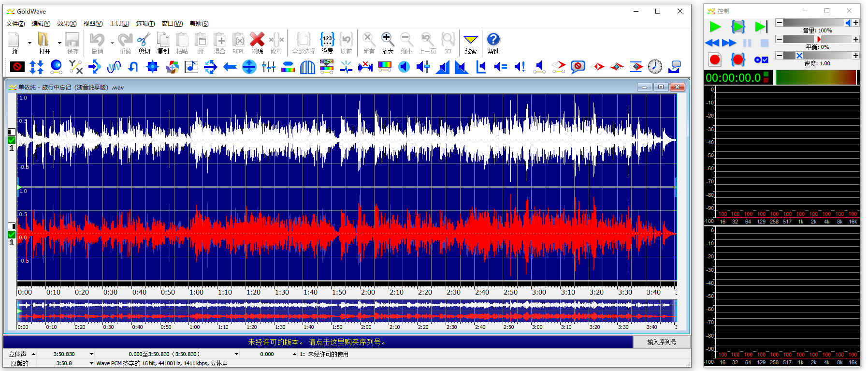Image resolution: width=868 pixels, height=371 pixels.
Task: Open the 视图(V) menu
Action: click(93, 23)
